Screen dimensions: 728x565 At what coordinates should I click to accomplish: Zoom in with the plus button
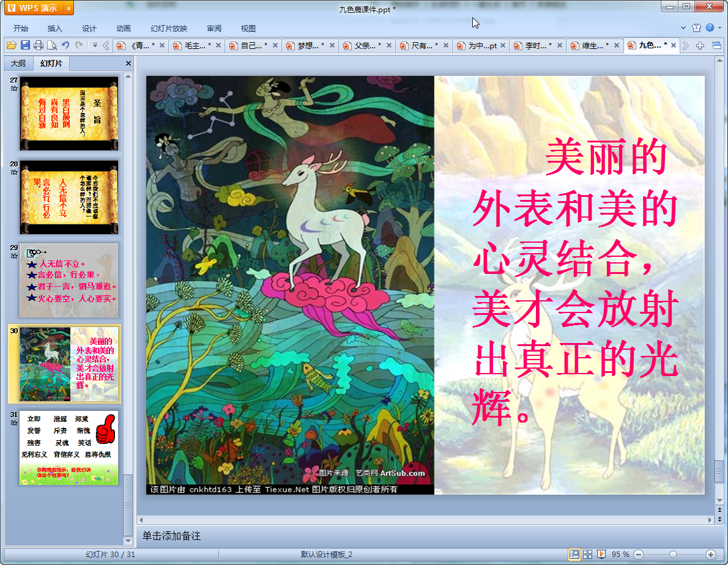pyautogui.click(x=710, y=555)
